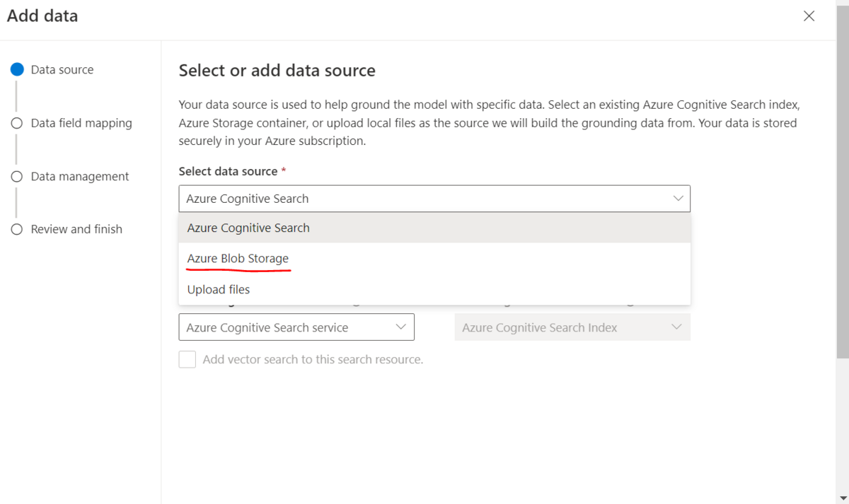849x504 pixels.
Task: Click the 'Add data' dialog title
Action: click(42, 16)
